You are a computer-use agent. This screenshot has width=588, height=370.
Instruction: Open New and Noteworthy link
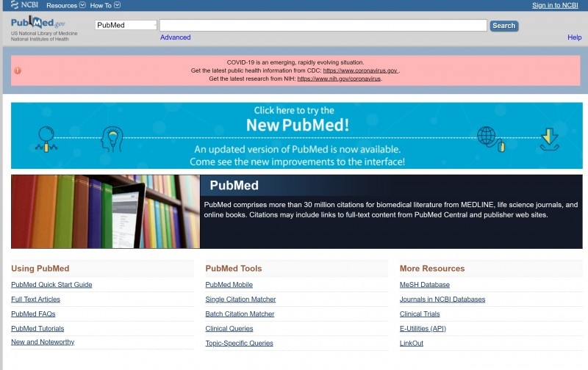coord(43,342)
